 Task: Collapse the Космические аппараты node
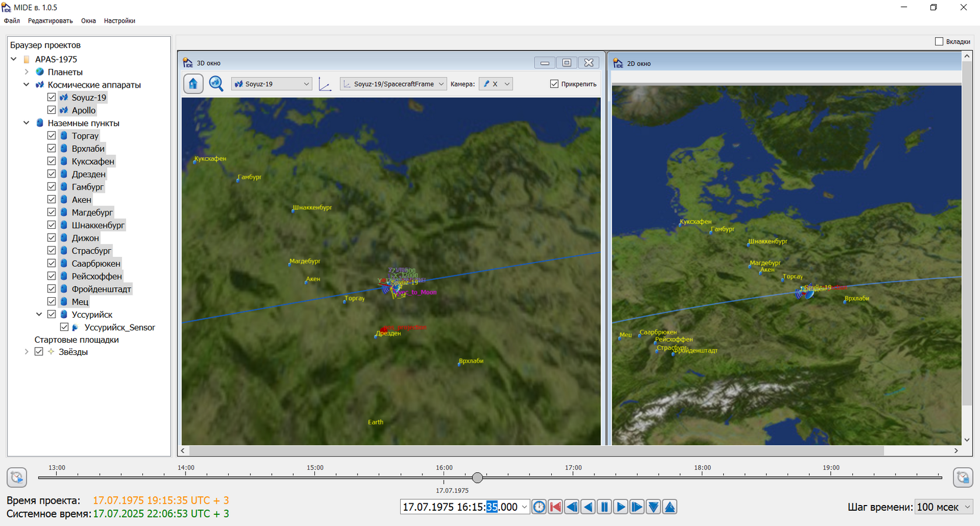click(26, 85)
